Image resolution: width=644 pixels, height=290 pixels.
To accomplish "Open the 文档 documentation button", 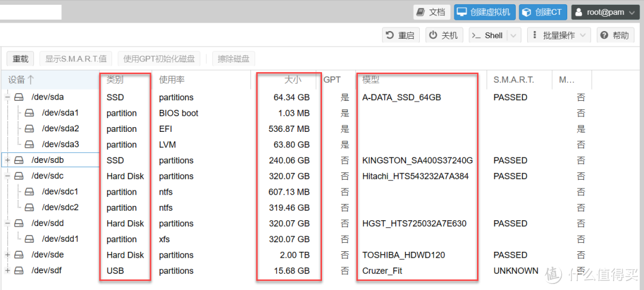I will pyautogui.click(x=431, y=12).
